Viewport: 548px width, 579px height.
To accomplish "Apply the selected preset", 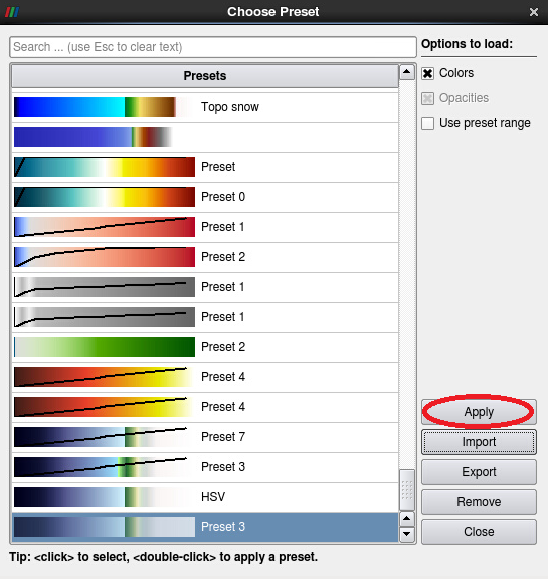I will tap(479, 412).
